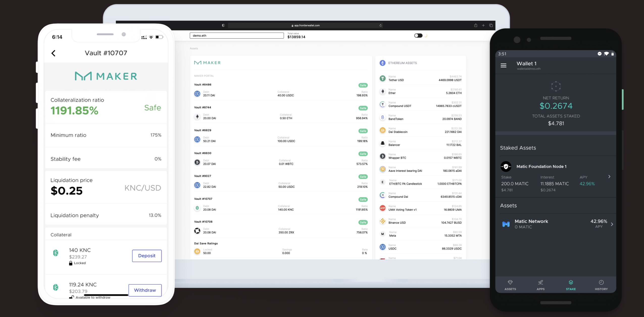Viewport: 644px width, 317px height.
Task: Click the USDC token icon in assets list
Action: coord(383,247)
